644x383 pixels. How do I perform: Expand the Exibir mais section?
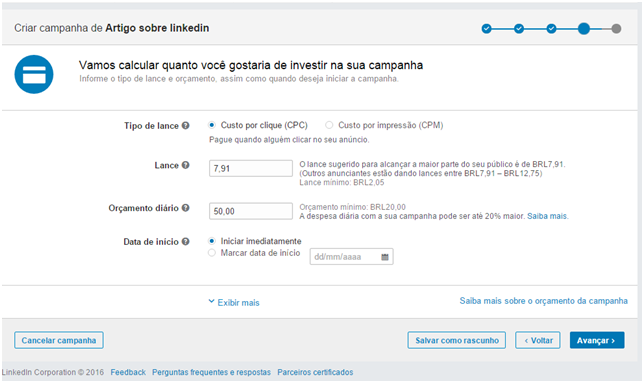pos(234,303)
